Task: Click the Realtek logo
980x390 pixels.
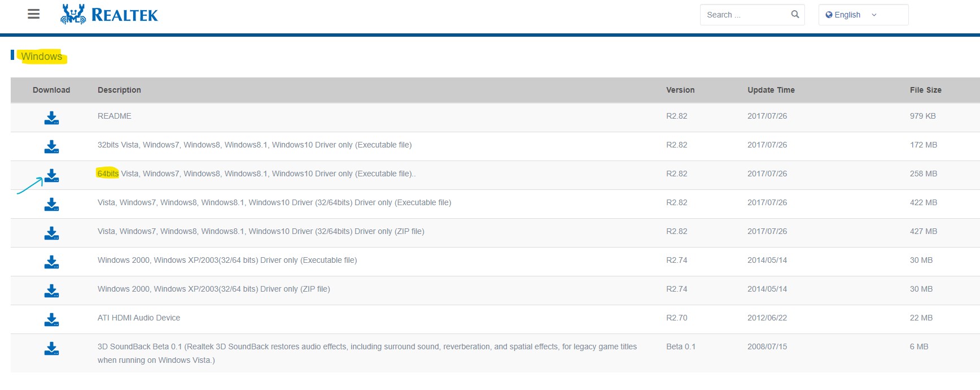Action: (110, 15)
